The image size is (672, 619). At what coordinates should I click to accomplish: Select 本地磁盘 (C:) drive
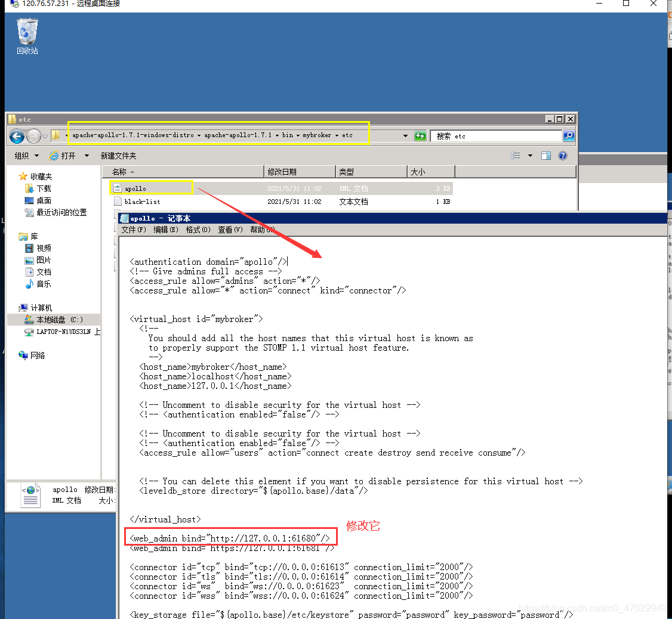pos(54,320)
